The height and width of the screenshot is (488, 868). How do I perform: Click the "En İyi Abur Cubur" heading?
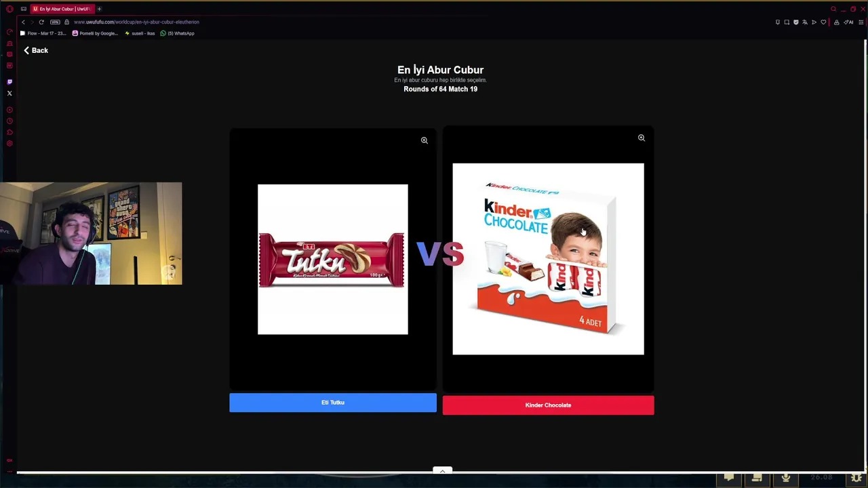[440, 70]
